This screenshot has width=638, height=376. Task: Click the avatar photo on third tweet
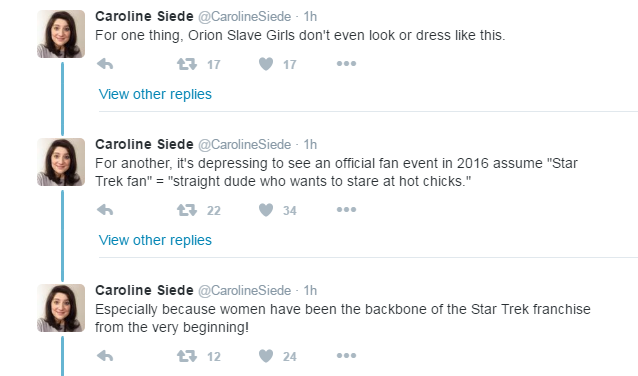click(x=61, y=308)
